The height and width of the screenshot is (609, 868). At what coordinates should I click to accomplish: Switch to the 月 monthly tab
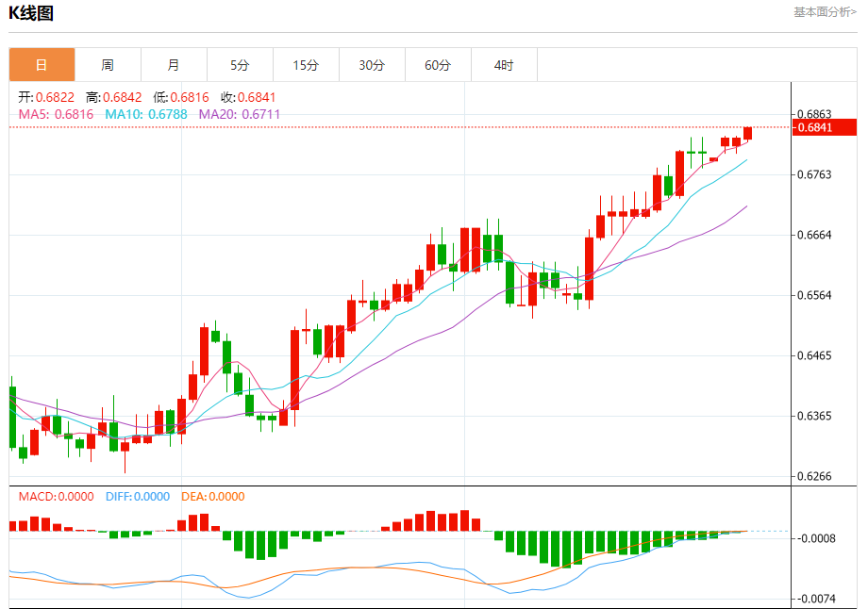174,65
